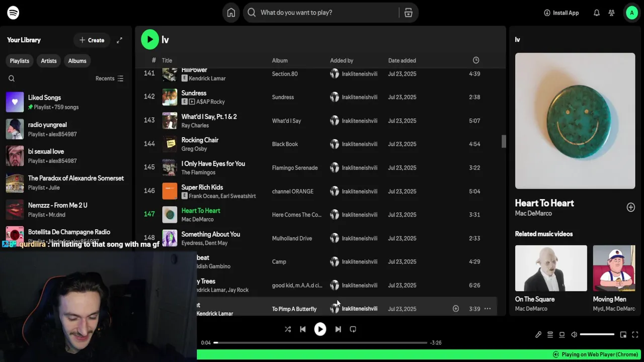This screenshot has width=644, height=362.
Task: Select Rocking Chair track
Action: pyautogui.click(x=200, y=140)
